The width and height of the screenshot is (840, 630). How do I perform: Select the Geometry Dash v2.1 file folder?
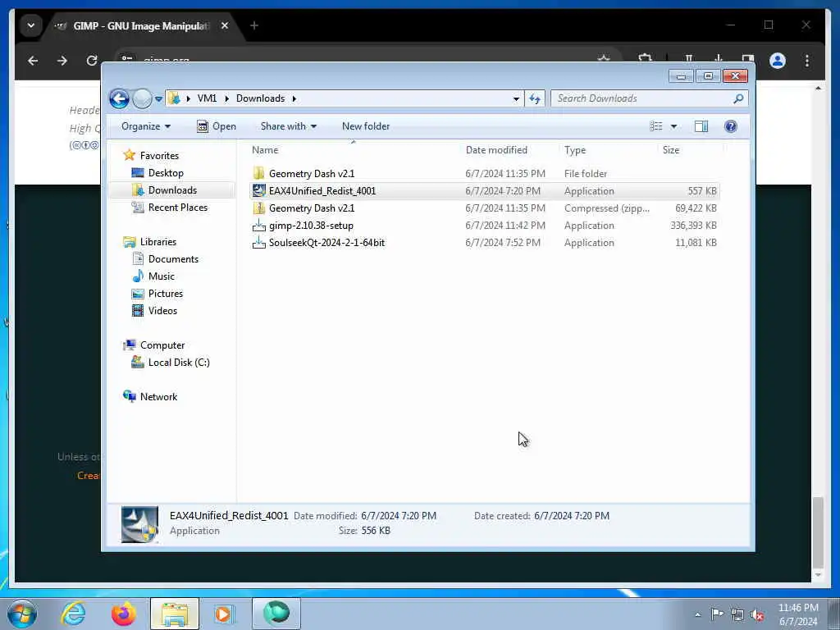click(x=311, y=174)
